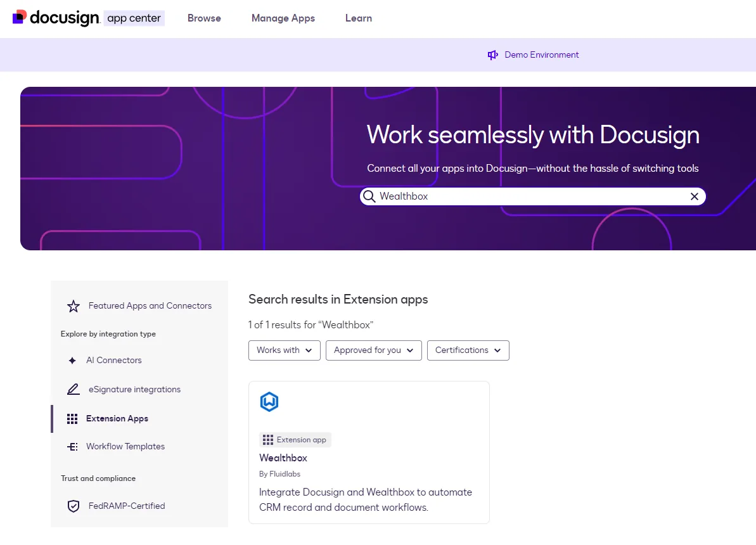This screenshot has width=756, height=545.
Task: Open the Browse menu
Action: (204, 18)
